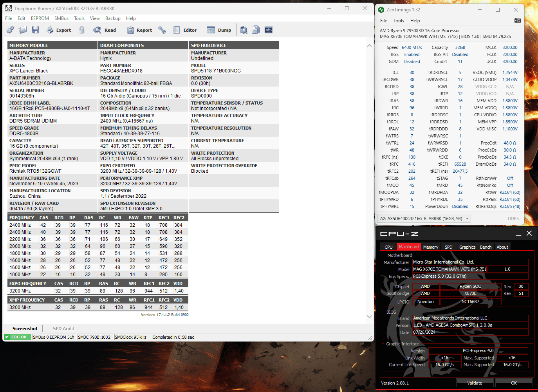Click the BIOS Version field in CPU-Z
This screenshot has width=538, height=392.
[470, 325]
